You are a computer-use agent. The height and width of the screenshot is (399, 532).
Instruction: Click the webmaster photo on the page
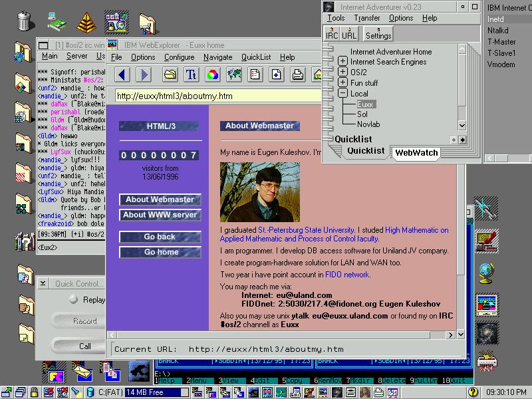tap(260, 192)
